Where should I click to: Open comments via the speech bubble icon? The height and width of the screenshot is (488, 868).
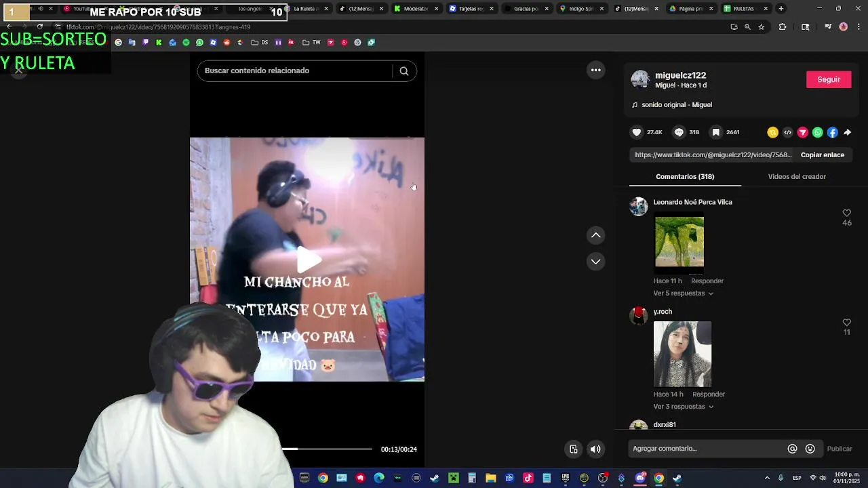678,132
